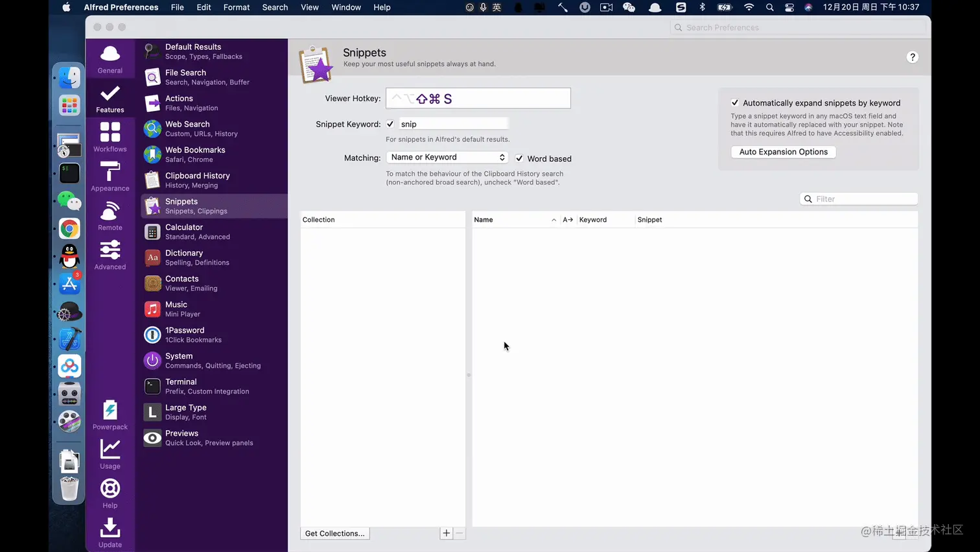Open the Advanced section

110,255
